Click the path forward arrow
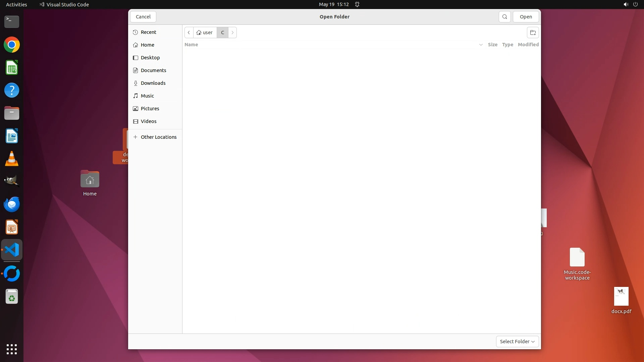The height and width of the screenshot is (362, 644). [x=232, y=33]
